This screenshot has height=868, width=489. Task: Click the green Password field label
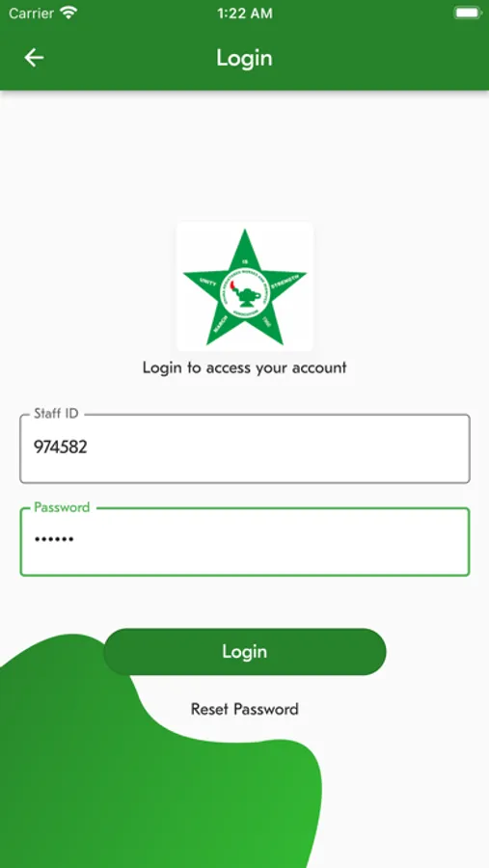coord(62,507)
